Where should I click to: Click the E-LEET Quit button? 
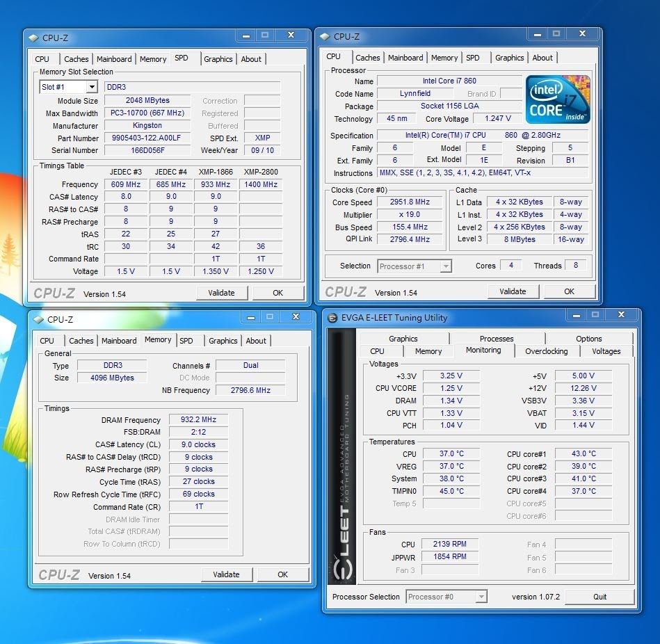tap(599, 597)
